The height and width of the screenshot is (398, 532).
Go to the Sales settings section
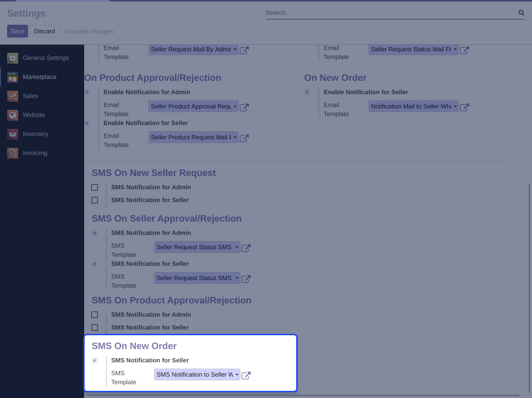click(30, 96)
